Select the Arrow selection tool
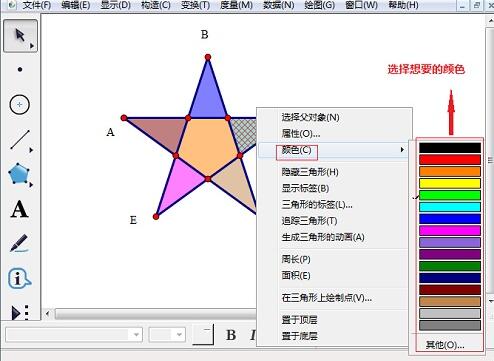 (20, 35)
